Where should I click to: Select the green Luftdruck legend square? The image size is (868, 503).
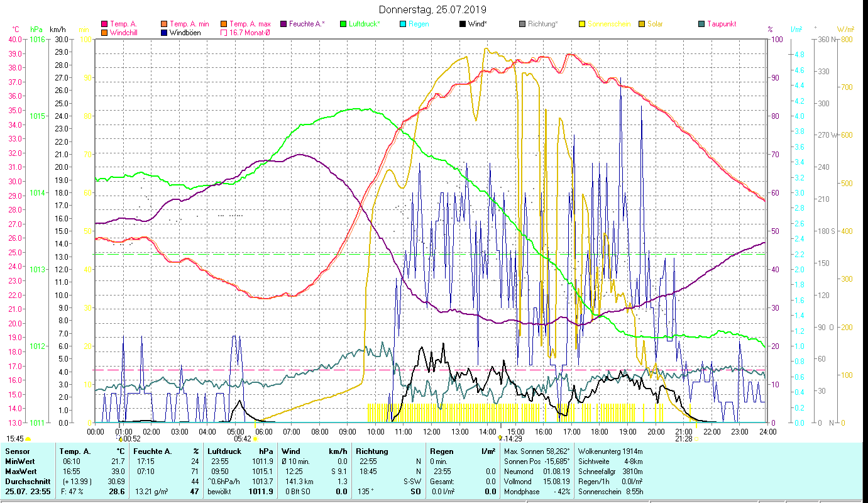click(343, 25)
